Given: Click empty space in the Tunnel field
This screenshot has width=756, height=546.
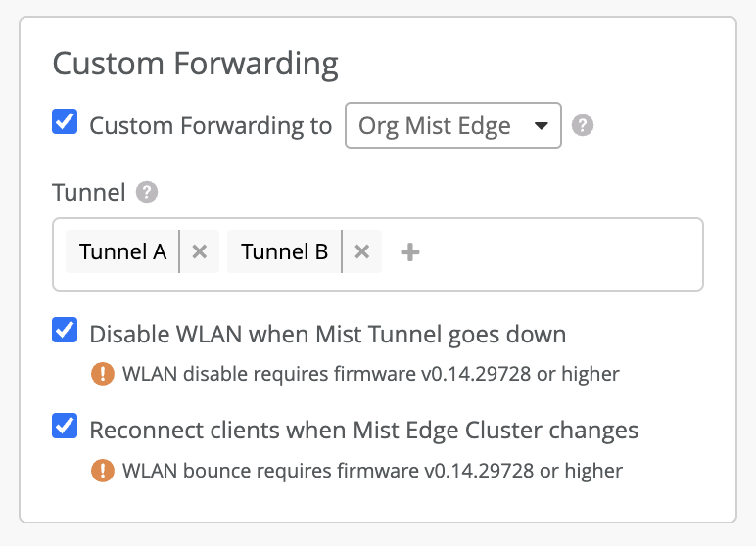Looking at the screenshot, I should click(558, 253).
